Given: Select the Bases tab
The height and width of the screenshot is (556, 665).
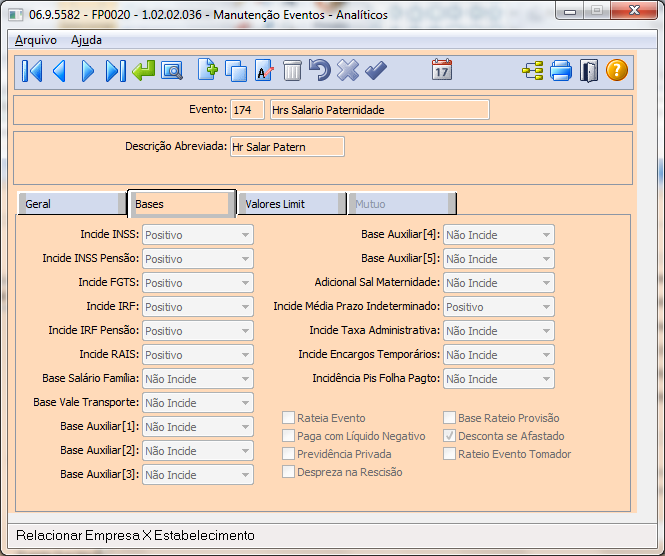Looking at the screenshot, I should point(182,204).
